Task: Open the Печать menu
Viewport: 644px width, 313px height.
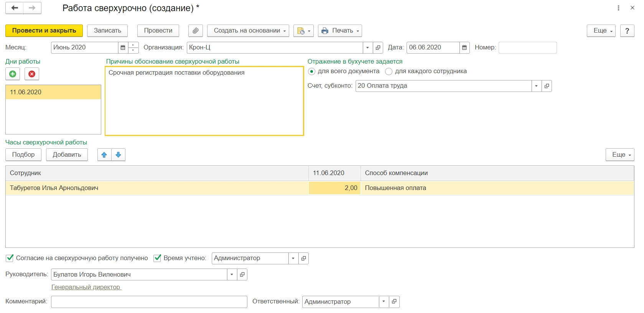Action: (x=340, y=31)
